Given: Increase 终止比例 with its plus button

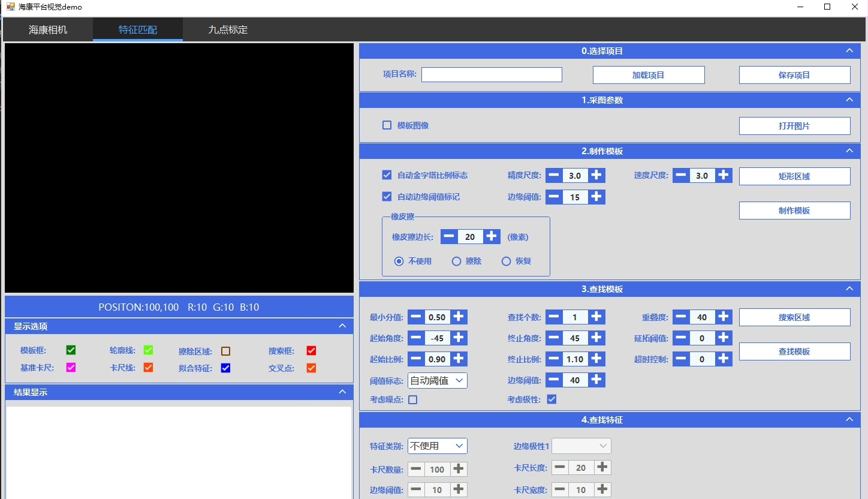Looking at the screenshot, I should point(596,359).
